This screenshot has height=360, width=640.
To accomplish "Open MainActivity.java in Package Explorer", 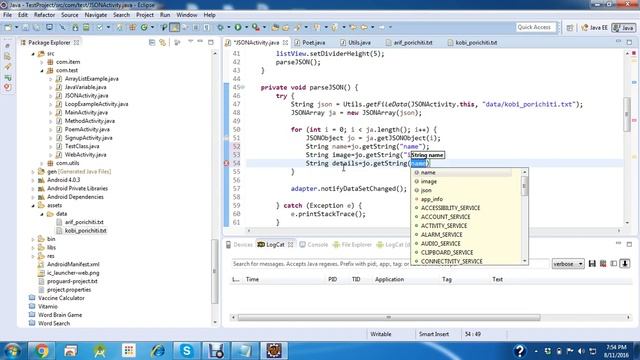I will coord(86,113).
